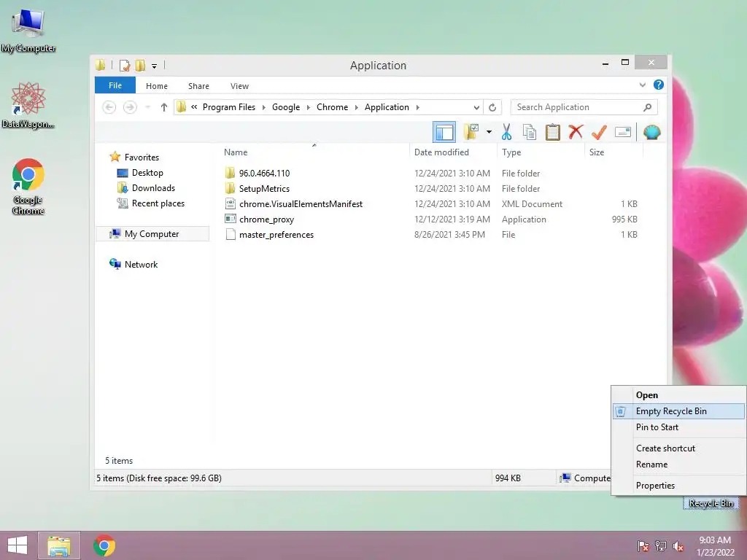Click the Back navigation arrow
This screenshot has width=747, height=560.
click(x=109, y=107)
